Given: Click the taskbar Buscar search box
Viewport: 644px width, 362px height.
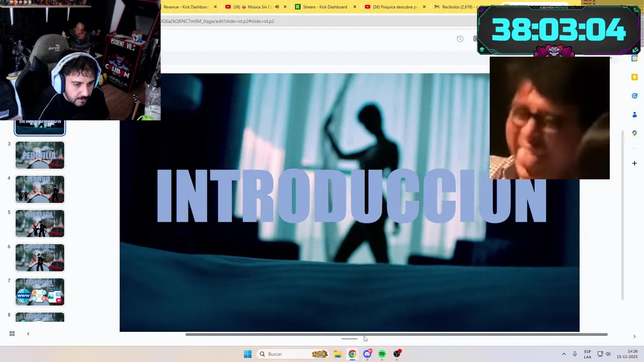Looking at the screenshot, I should [x=293, y=354].
